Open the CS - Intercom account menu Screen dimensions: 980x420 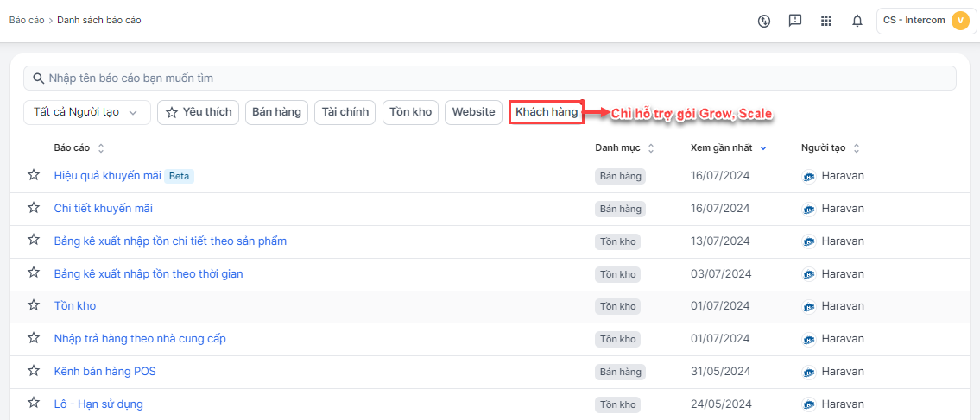coord(926,21)
